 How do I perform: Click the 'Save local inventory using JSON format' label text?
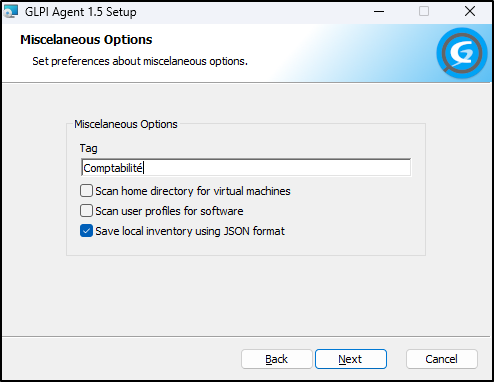pyautogui.click(x=190, y=231)
